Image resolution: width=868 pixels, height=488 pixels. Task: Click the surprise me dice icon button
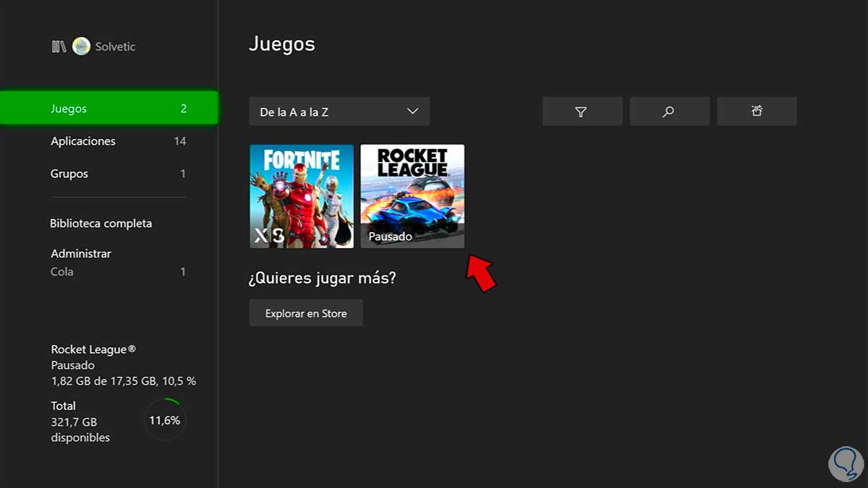pyautogui.click(x=757, y=111)
